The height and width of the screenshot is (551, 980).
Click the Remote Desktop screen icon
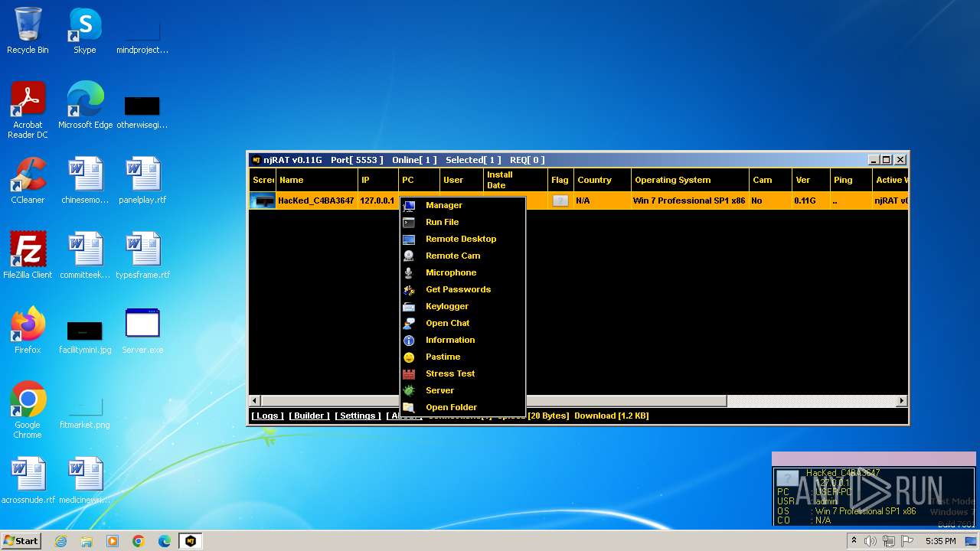pyautogui.click(x=409, y=239)
